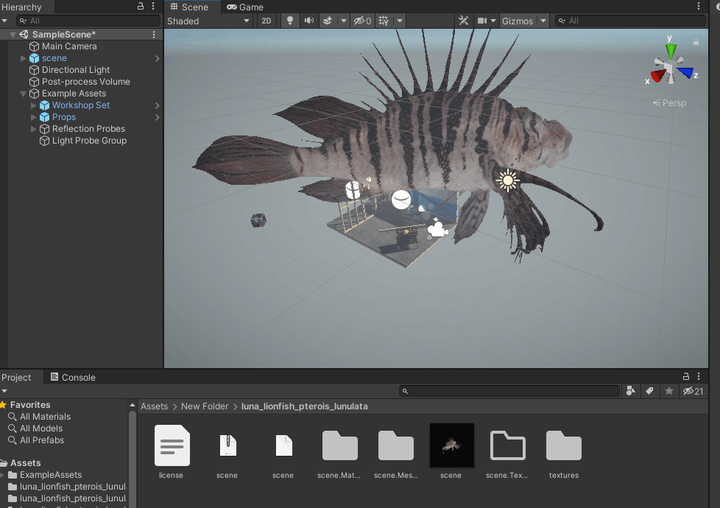
Task: Select Light Probe Group object
Action: (89, 141)
